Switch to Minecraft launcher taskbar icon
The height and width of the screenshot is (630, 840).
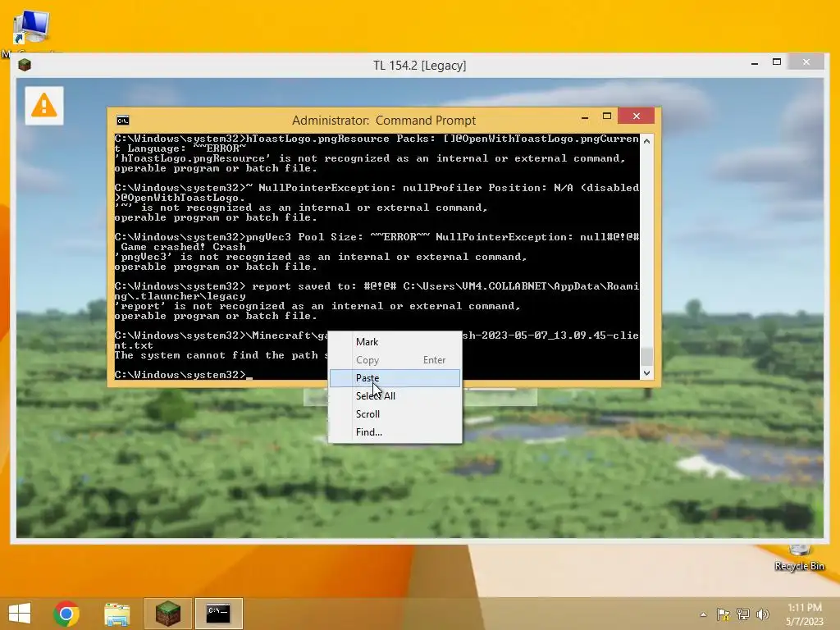coord(167,614)
